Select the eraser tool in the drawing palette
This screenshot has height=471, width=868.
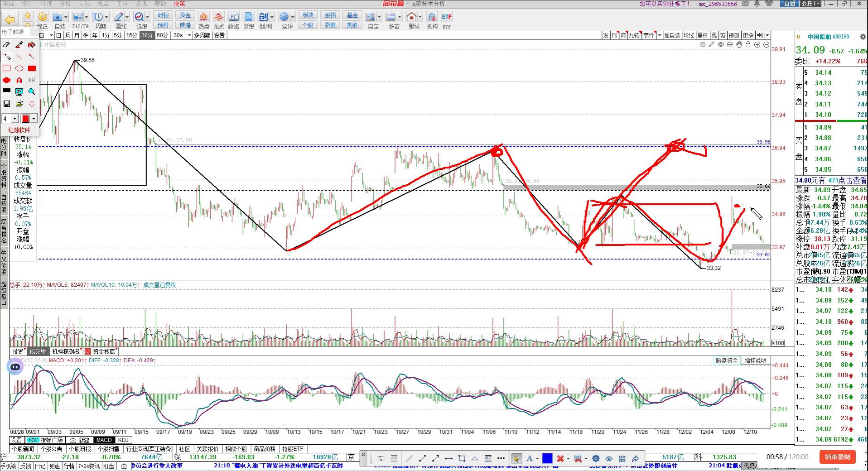click(6, 45)
